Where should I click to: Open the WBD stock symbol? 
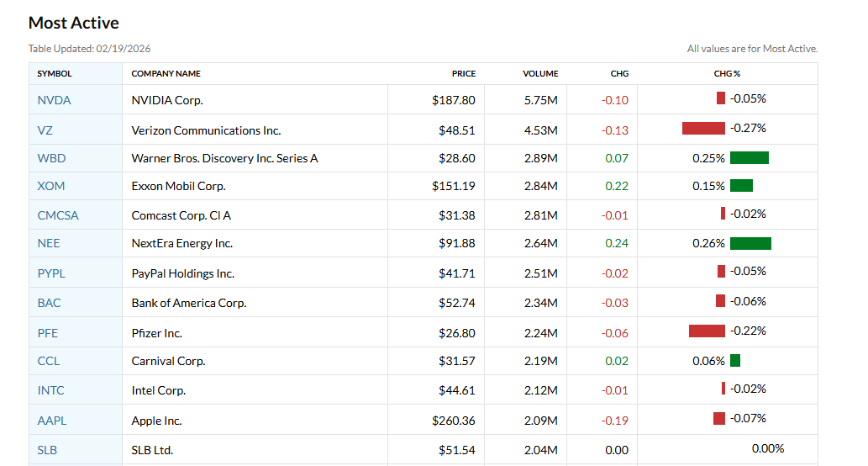[x=51, y=158]
